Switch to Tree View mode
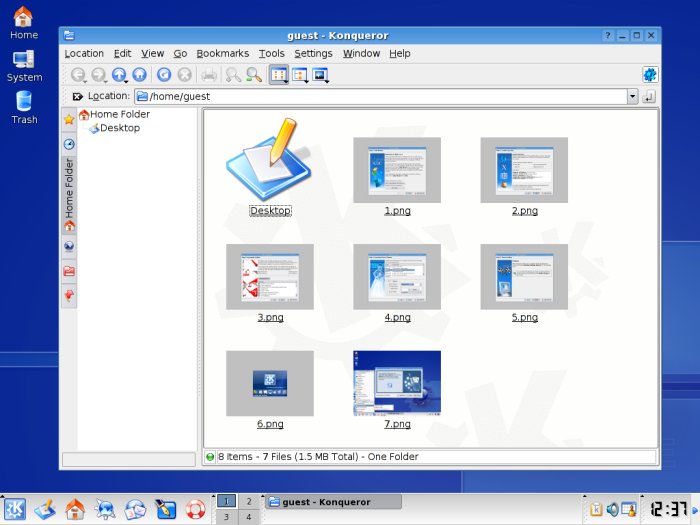This screenshot has height=525, width=700. [300, 74]
